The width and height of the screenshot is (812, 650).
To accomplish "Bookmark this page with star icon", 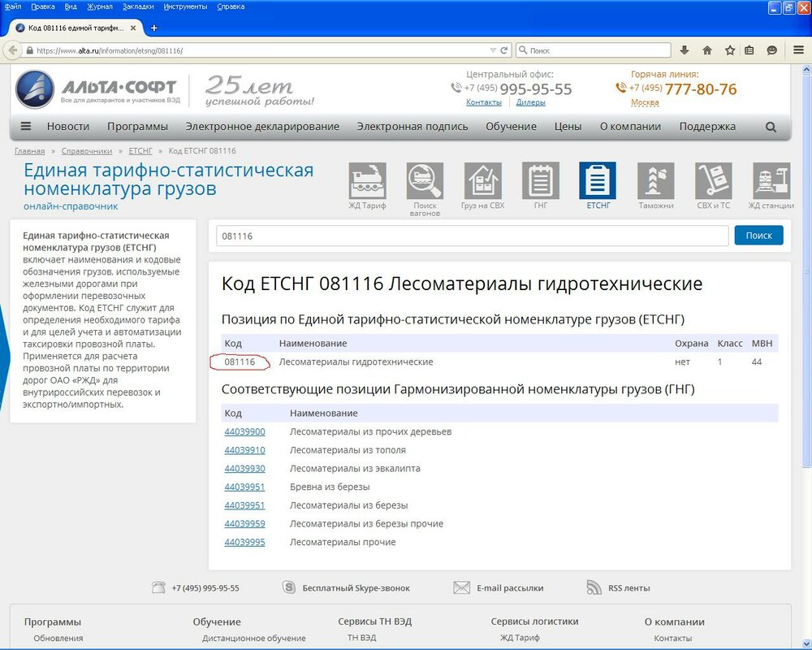I will point(730,50).
